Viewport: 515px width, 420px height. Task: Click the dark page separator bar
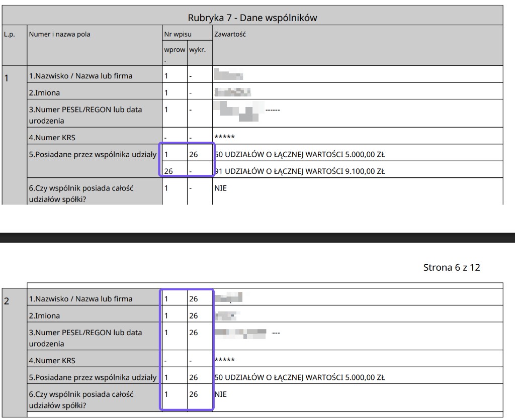tap(257, 238)
